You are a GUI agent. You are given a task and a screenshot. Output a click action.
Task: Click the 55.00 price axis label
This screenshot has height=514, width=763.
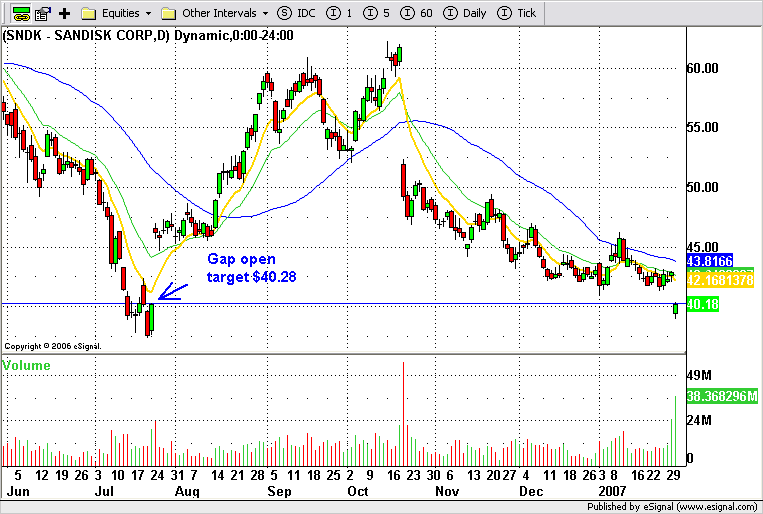click(x=703, y=128)
